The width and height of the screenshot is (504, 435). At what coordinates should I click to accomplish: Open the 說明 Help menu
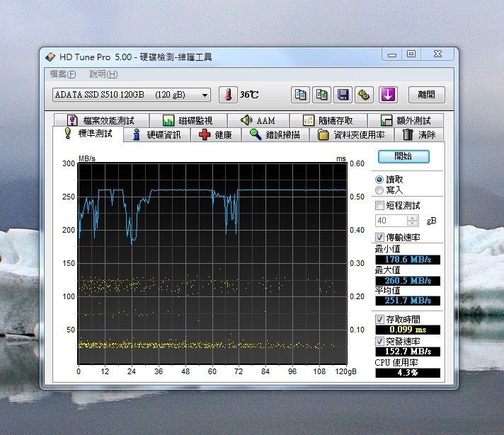103,74
